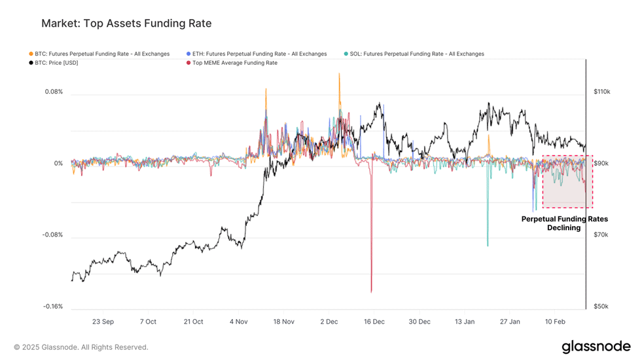
Task: Click the $110k price axis label
Action: 601,92
